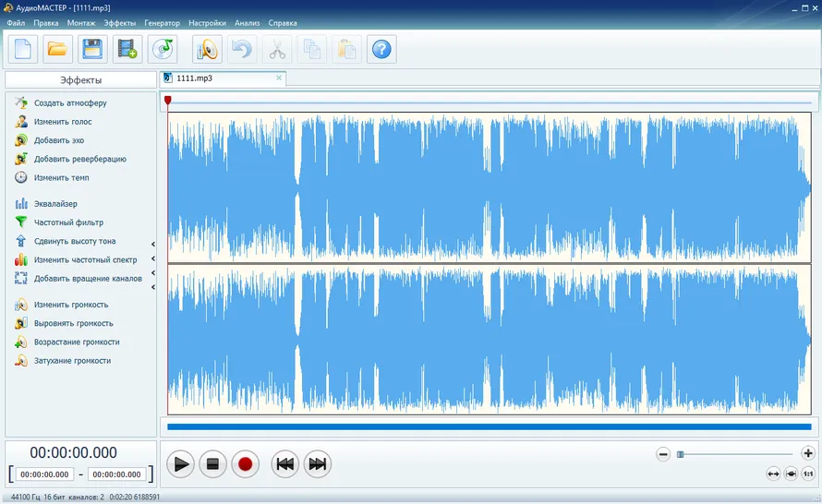Select Изменить темп effect
Screen dimensions: 822x504
[x=61, y=177]
